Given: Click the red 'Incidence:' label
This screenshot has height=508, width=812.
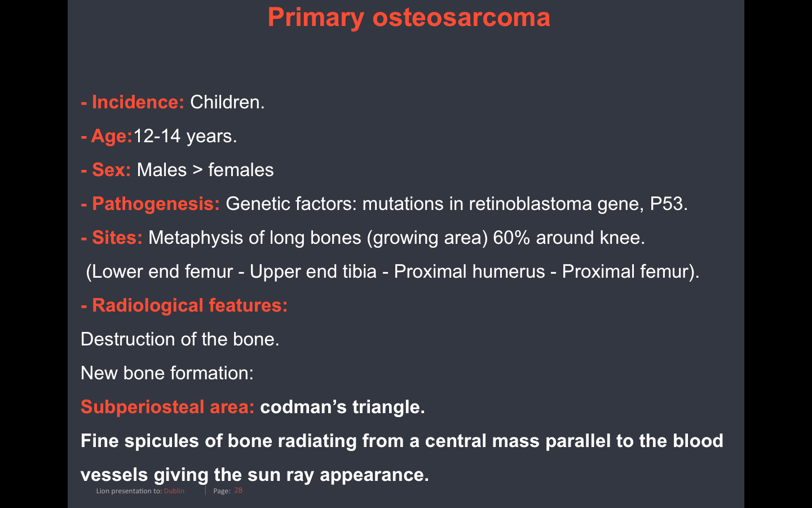Looking at the screenshot, I should coord(138,102).
